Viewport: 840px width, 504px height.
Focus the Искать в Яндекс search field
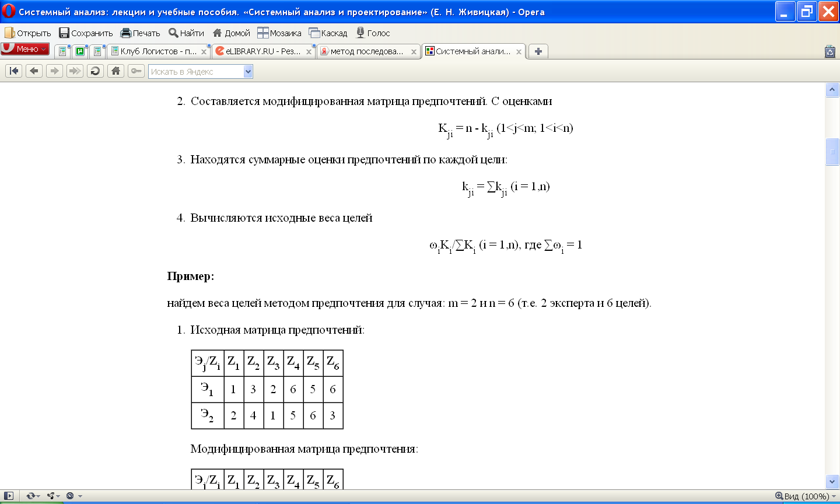(x=195, y=72)
